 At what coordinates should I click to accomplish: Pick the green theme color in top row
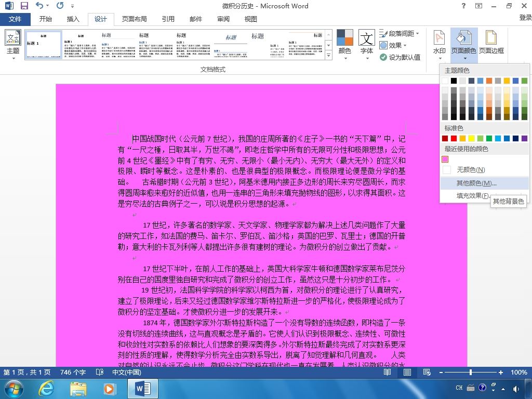click(x=524, y=81)
